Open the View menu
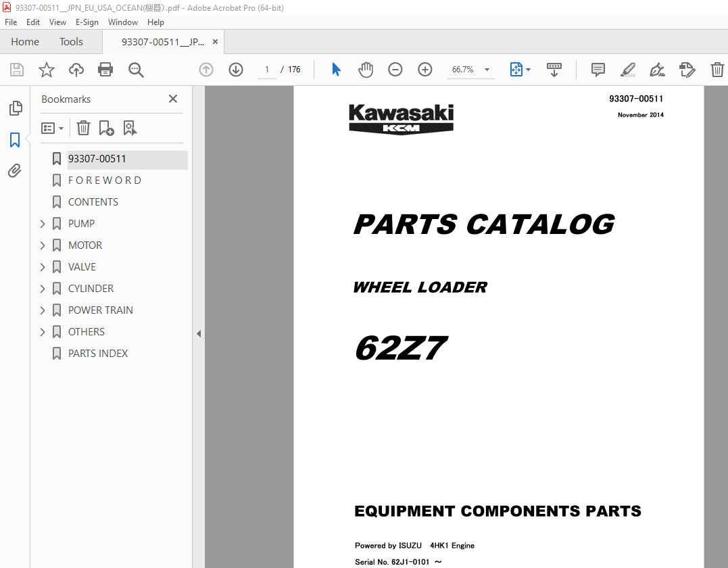 click(x=57, y=22)
